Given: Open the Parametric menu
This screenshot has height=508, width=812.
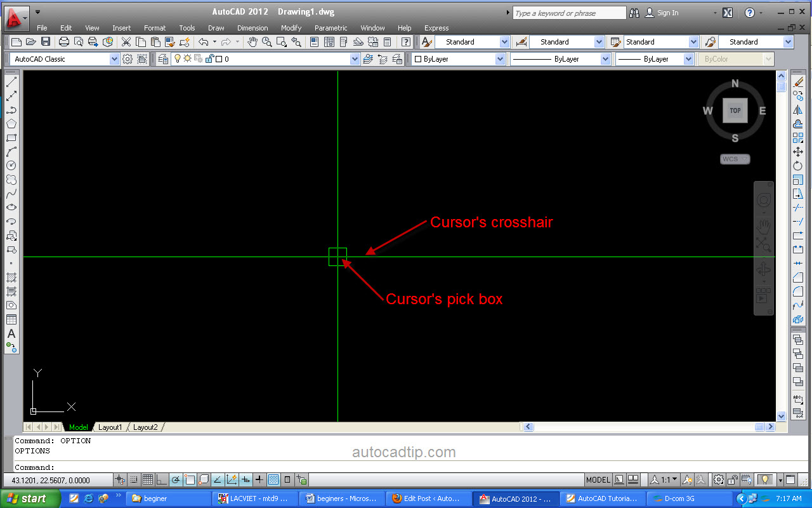Looking at the screenshot, I should point(331,28).
